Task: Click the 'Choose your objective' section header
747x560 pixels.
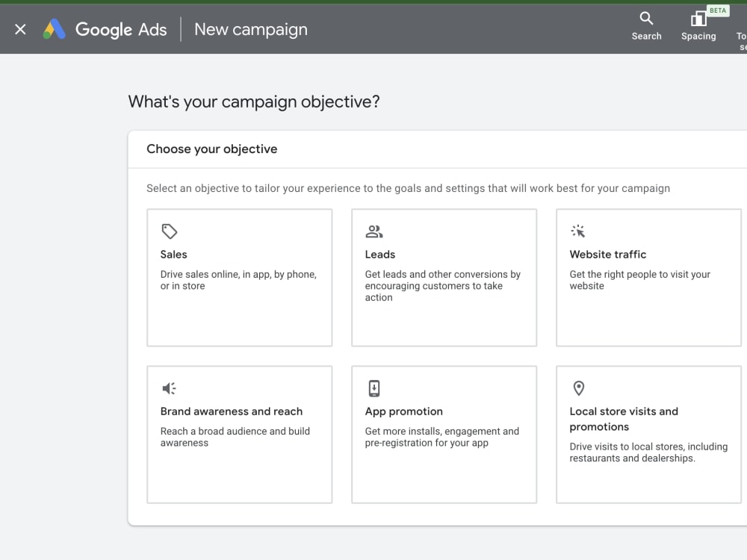Action: click(x=211, y=149)
